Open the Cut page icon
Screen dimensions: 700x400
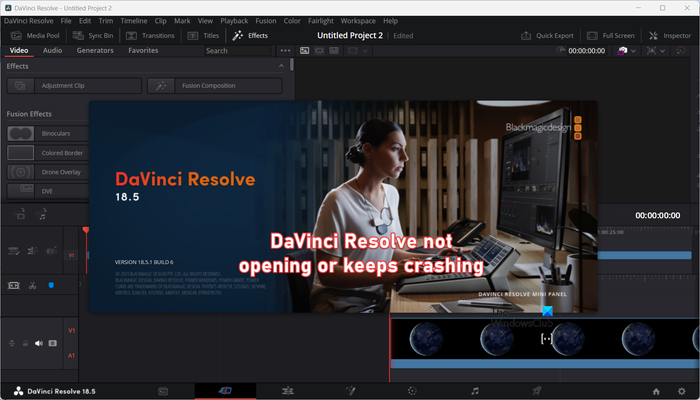[225, 391]
